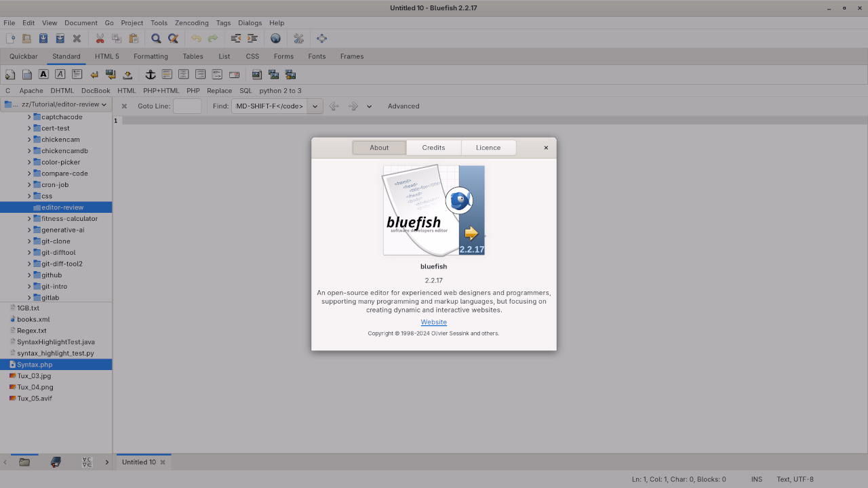
Task: Click the Cut scissors icon
Action: click(100, 39)
